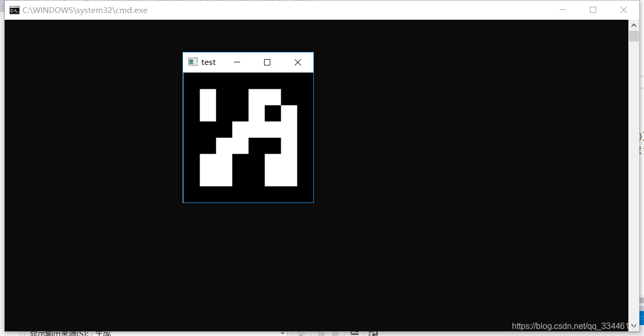Click the console scrollbar up arrow
This screenshot has width=644, height=336.
click(634, 25)
